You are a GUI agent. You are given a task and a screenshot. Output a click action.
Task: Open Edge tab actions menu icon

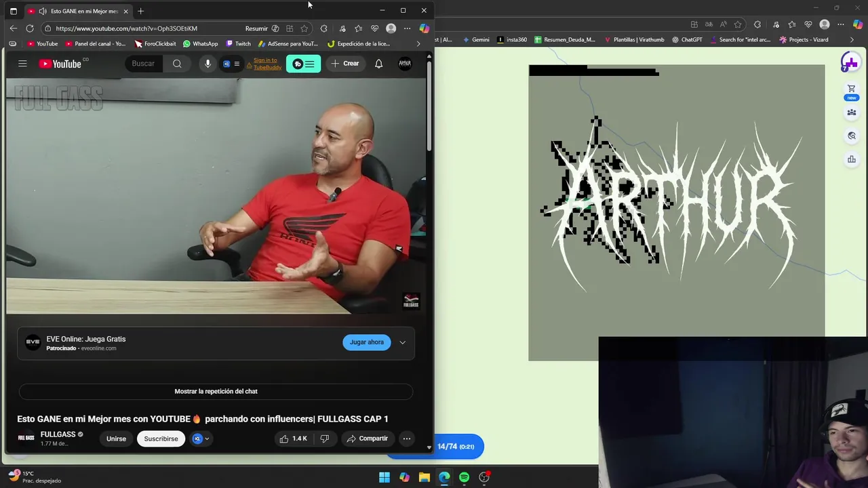tap(13, 11)
